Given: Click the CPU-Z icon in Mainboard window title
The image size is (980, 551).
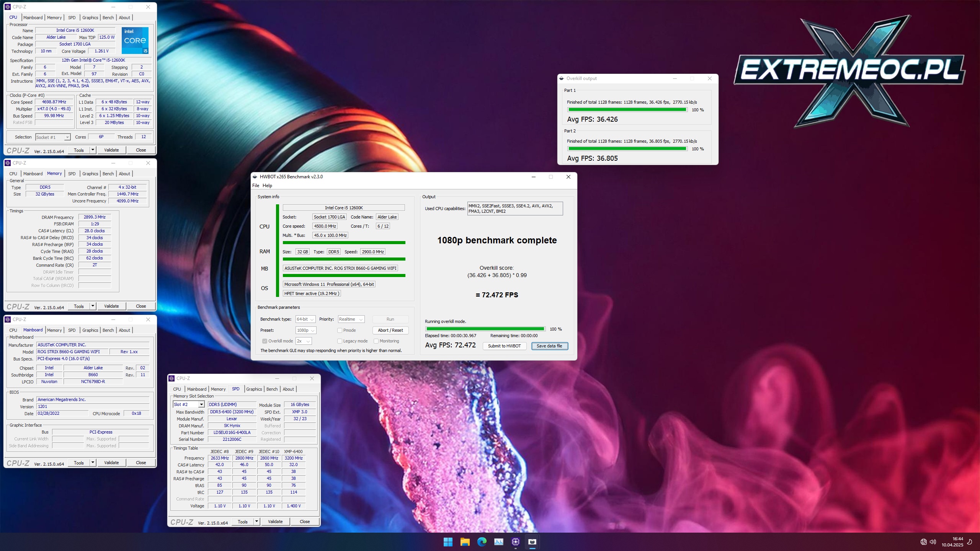Looking at the screenshot, I should point(8,320).
